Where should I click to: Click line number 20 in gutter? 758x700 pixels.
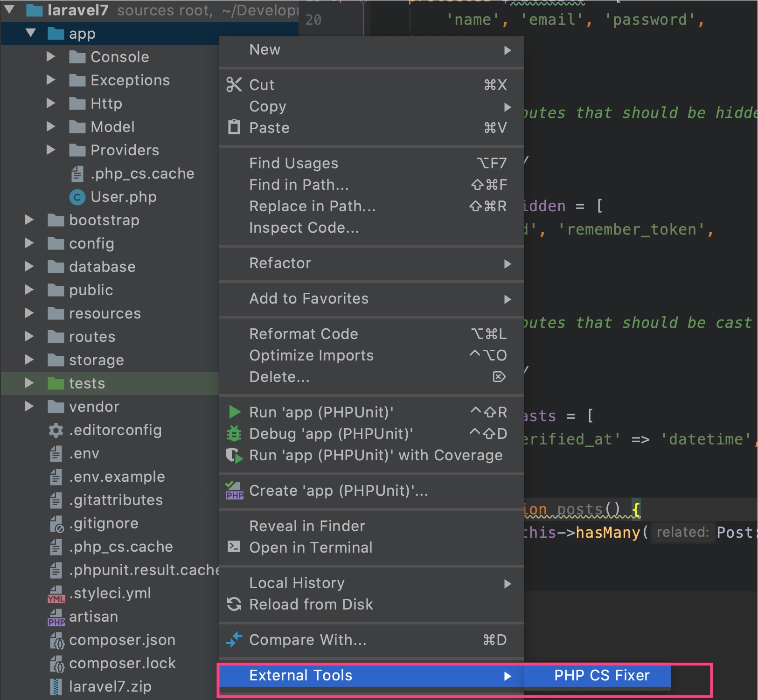(313, 20)
